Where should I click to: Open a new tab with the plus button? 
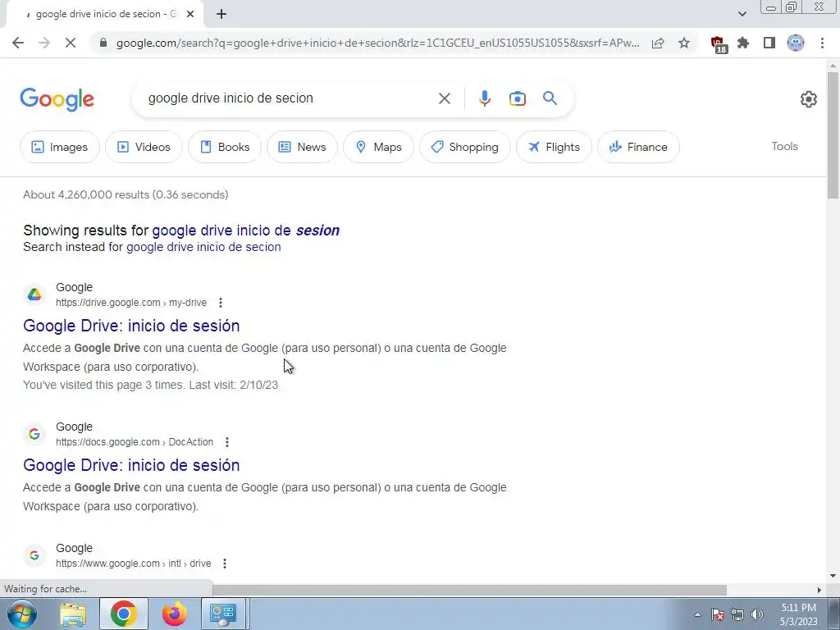pyautogui.click(x=221, y=14)
